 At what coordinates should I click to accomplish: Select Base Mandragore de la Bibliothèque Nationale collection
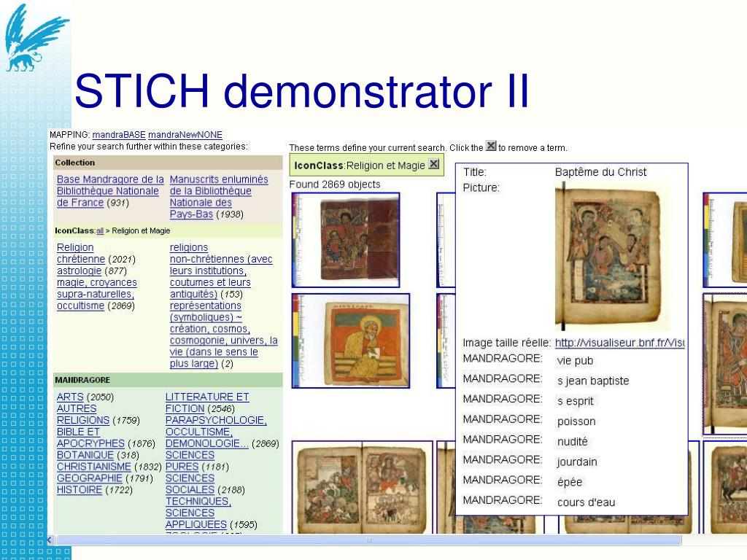tap(110, 191)
